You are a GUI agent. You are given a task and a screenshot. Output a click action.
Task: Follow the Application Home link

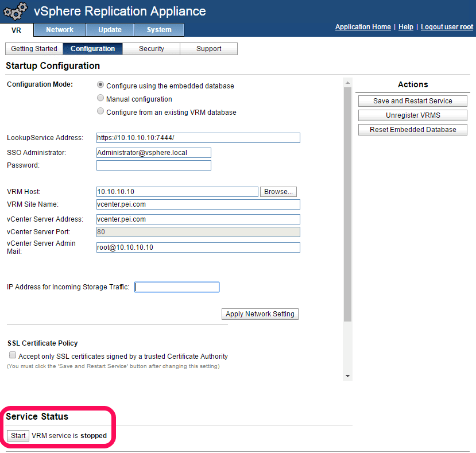[x=363, y=27]
